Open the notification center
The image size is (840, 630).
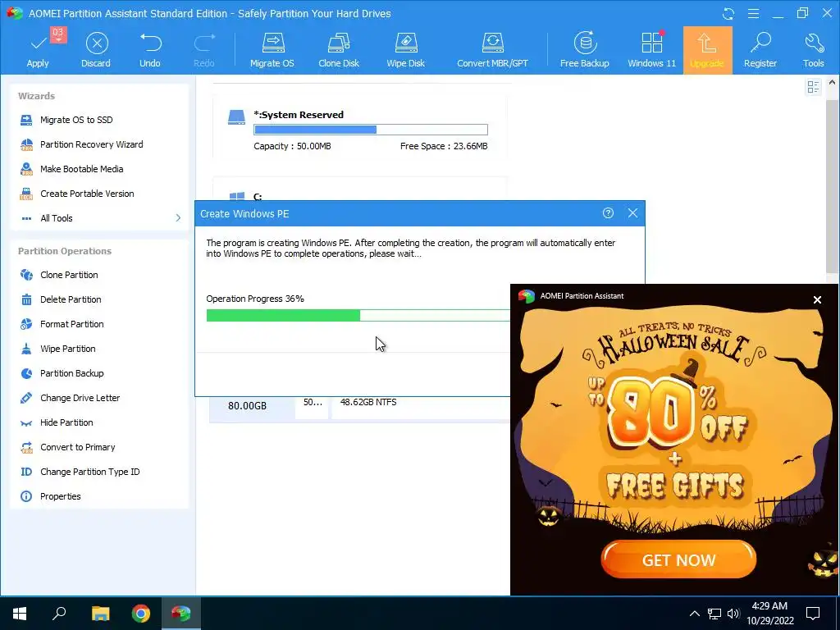(813, 614)
